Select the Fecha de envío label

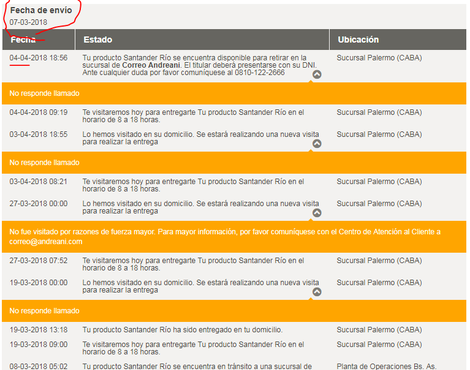41,10
